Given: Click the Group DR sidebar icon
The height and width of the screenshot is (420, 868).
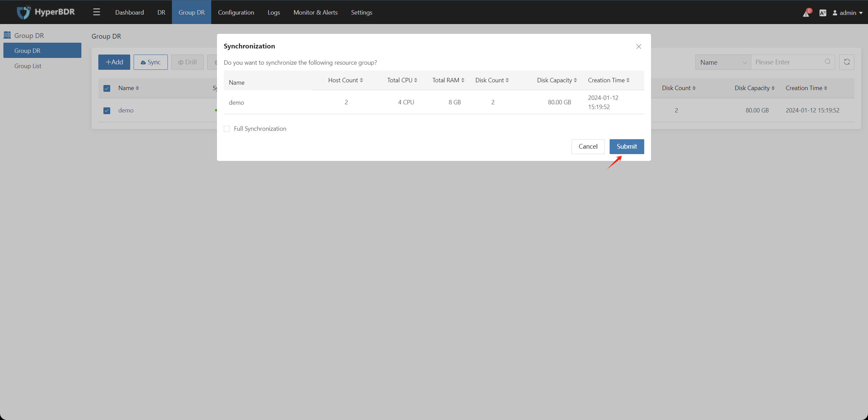Looking at the screenshot, I should [8, 35].
